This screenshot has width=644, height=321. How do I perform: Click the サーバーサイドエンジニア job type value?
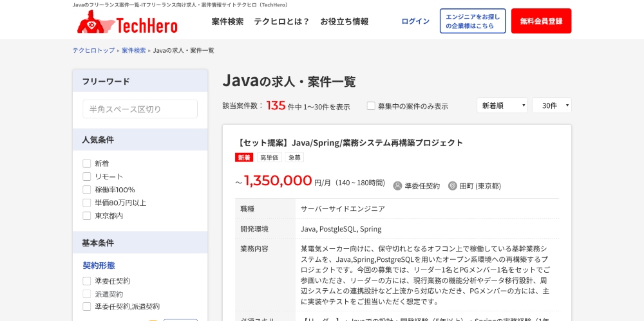pos(343,208)
